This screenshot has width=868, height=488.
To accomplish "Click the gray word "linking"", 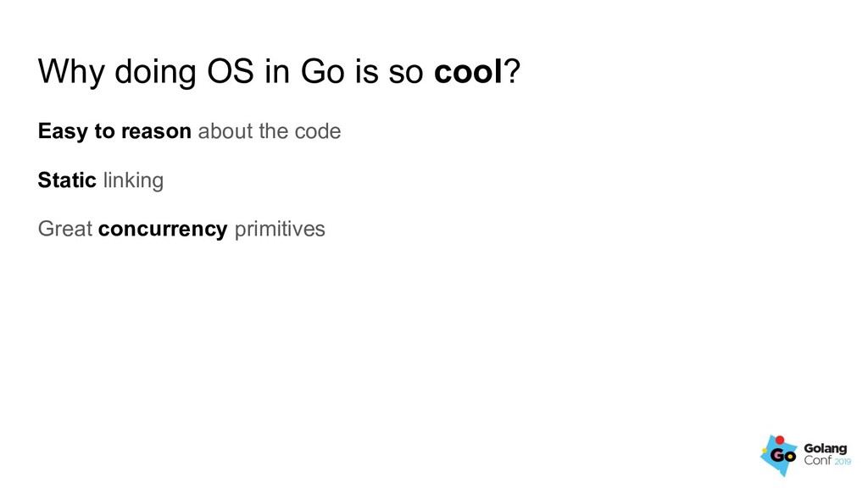I will (x=133, y=180).
